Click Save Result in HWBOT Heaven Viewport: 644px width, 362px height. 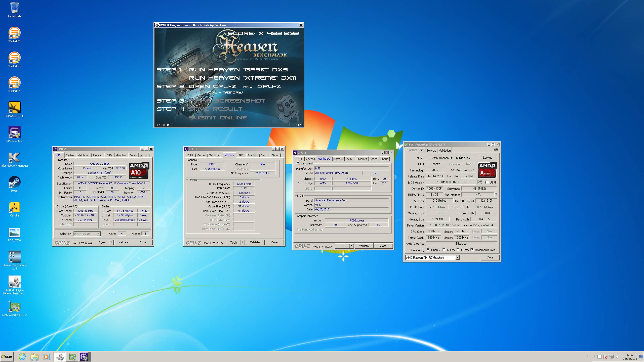pos(216,109)
